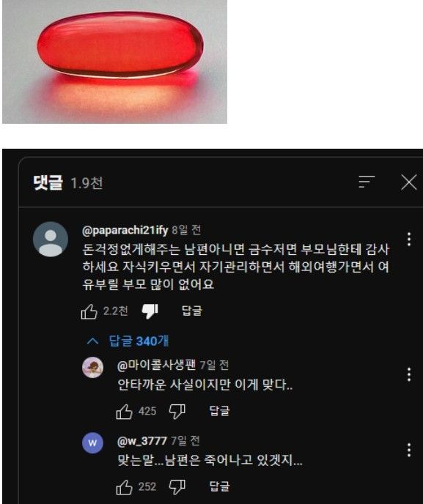The image size is (423, 504).
Task: Open the comment sort options icon
Action: [x=367, y=182]
